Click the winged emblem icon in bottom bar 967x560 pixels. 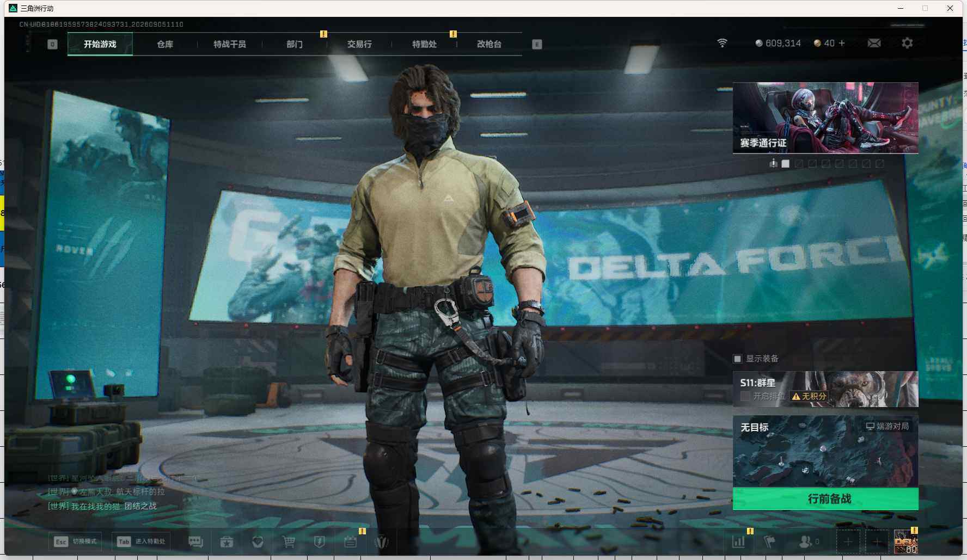[x=382, y=541]
